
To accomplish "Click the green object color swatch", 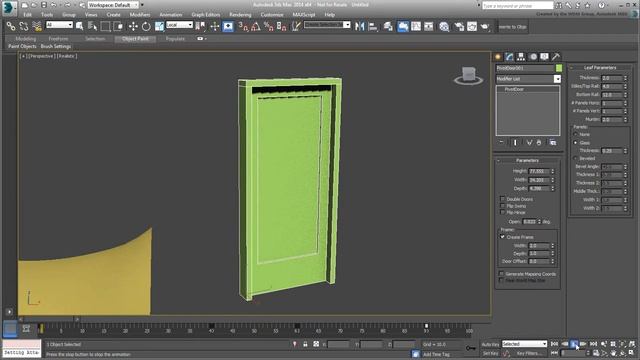I will tap(559, 68).
